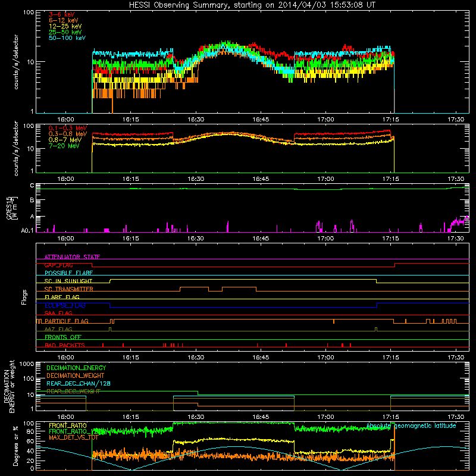Click the 0.1-0.3 MeV legend entry

[68, 128]
